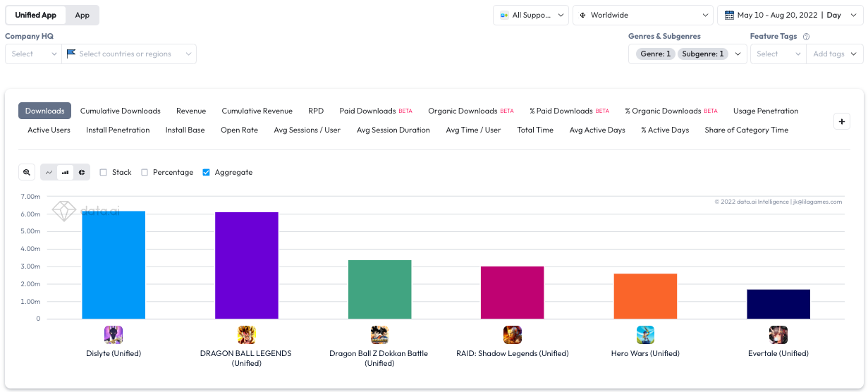Click the Evertale (Unified) label
The width and height of the screenshot is (868, 392).
click(x=778, y=353)
